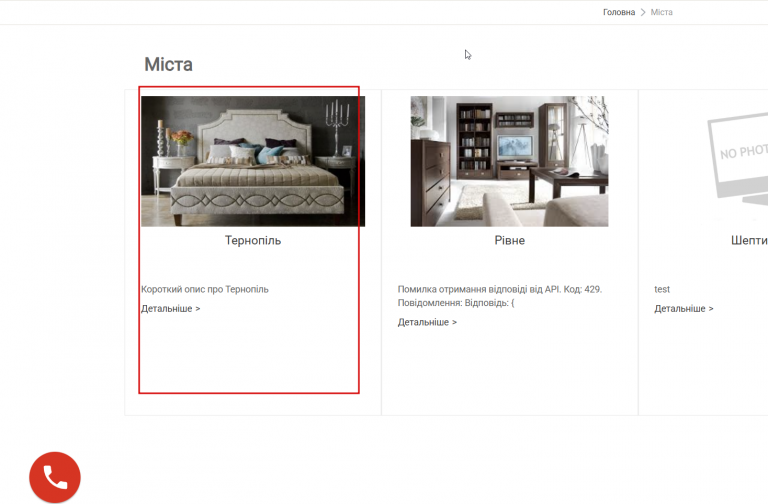
Task: Open the Рівне city title
Action: click(509, 240)
